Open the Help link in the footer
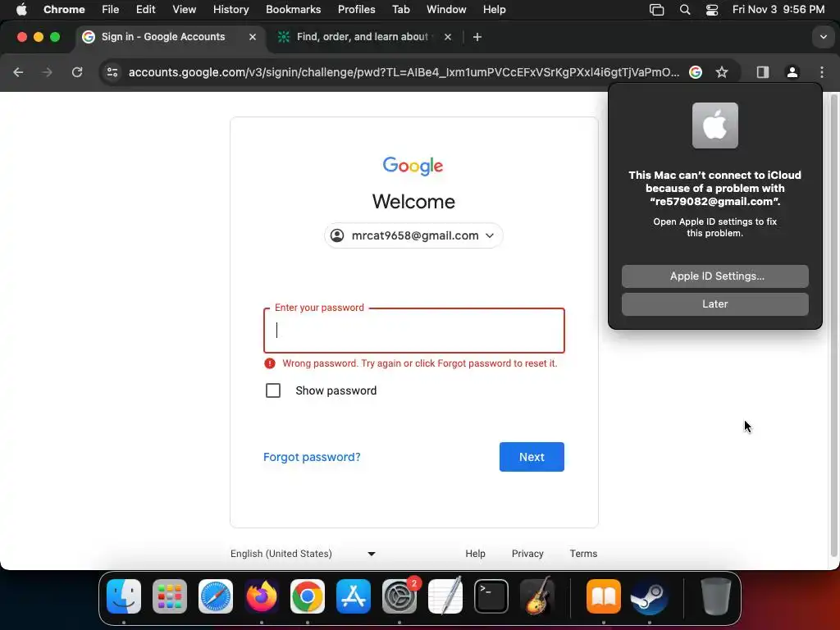840x630 pixels. click(475, 554)
